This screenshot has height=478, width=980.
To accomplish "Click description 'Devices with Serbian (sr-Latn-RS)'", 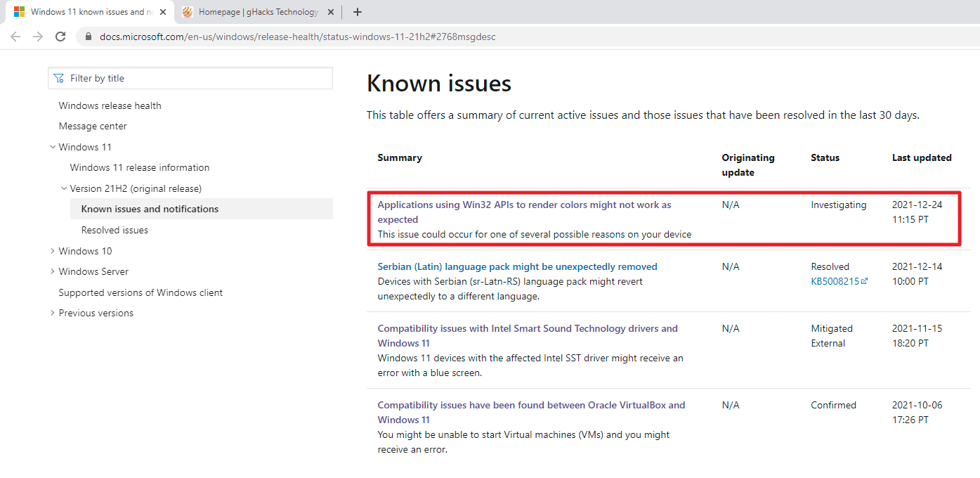I will pos(510,289).
